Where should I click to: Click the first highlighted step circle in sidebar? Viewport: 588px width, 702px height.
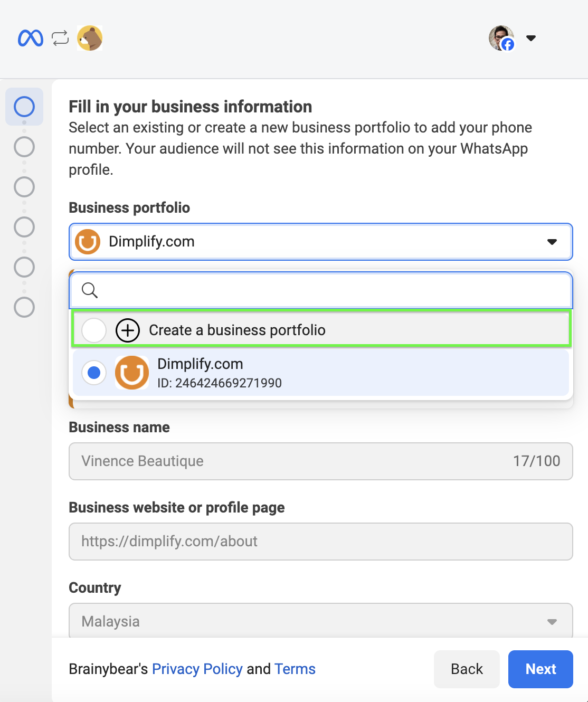24,107
